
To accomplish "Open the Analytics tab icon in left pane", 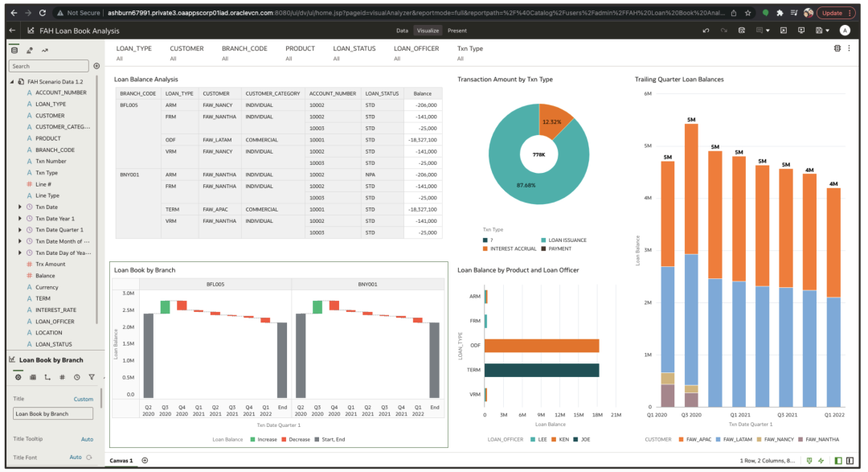I will [45, 51].
